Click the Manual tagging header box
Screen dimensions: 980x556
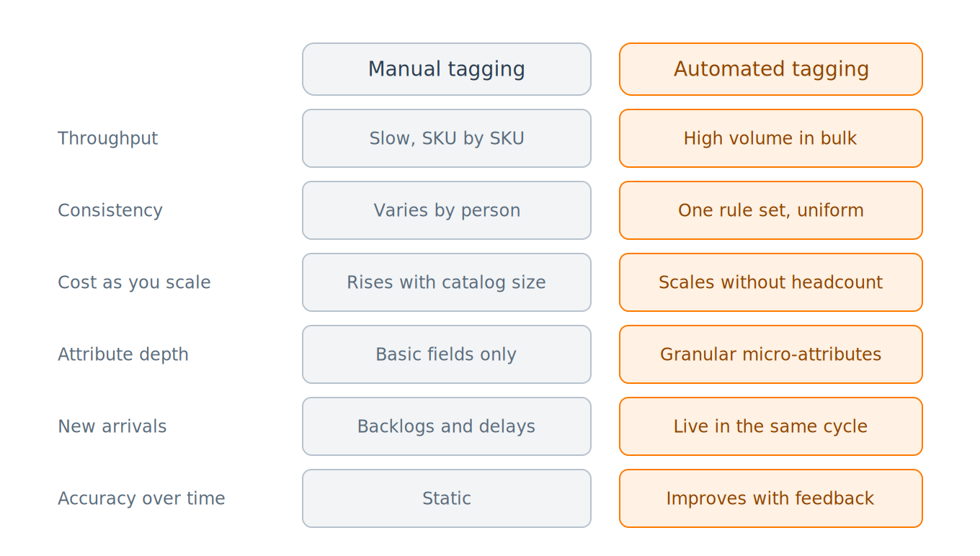447,69
